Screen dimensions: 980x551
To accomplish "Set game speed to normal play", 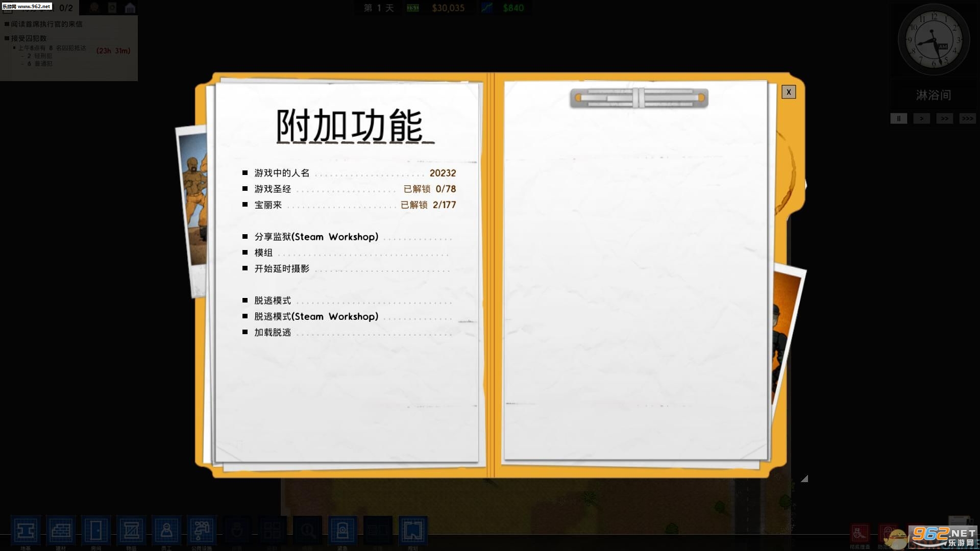I will [921, 118].
